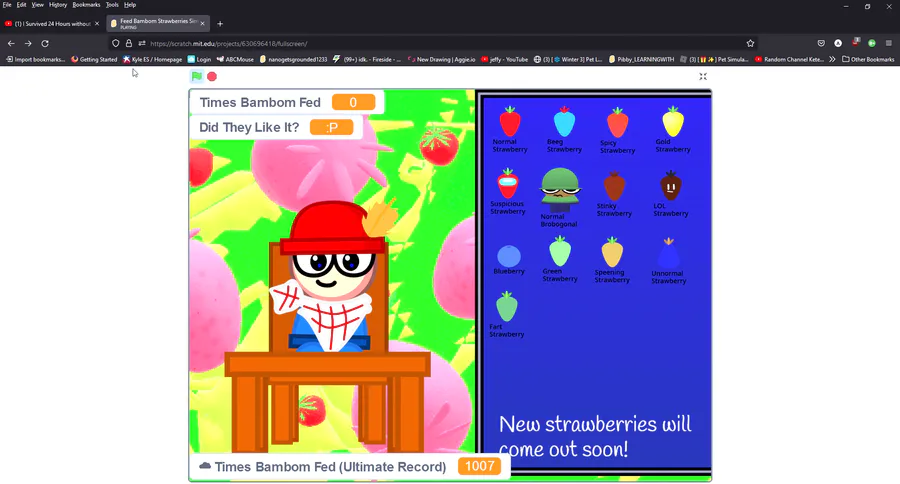Open the ABCMouse bookmark
This screenshot has width=900, height=484.
pyautogui.click(x=235, y=59)
